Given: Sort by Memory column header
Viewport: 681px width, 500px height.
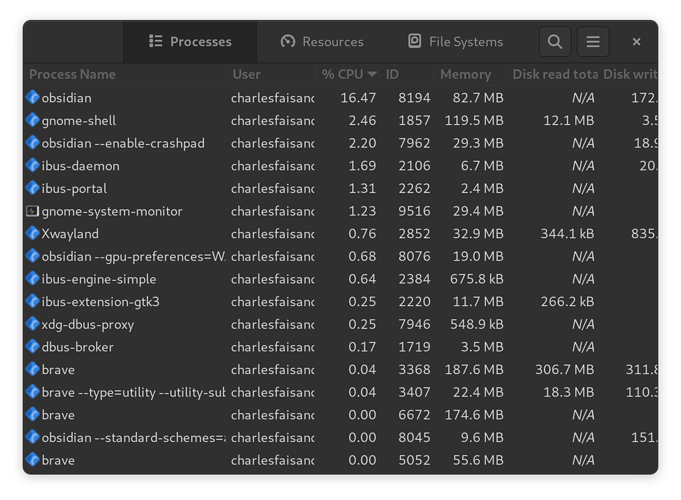Looking at the screenshot, I should point(470,74).
